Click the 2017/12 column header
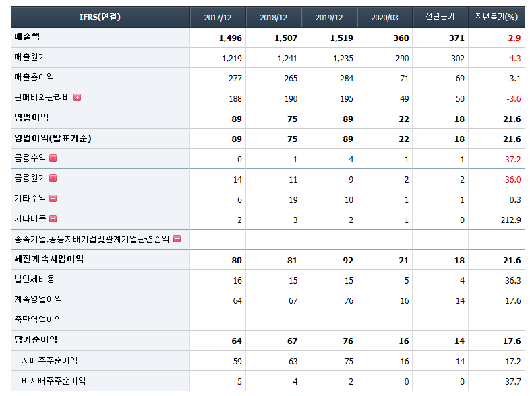 click(x=218, y=18)
